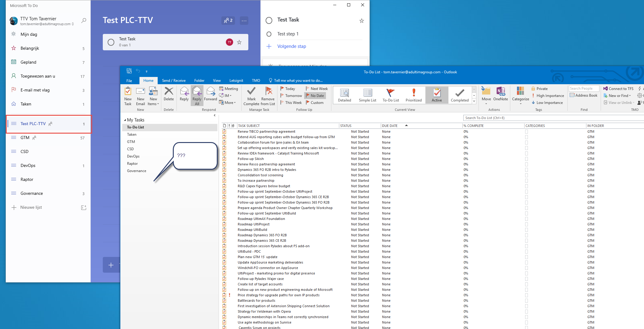Open Address Book in Find group

click(584, 95)
